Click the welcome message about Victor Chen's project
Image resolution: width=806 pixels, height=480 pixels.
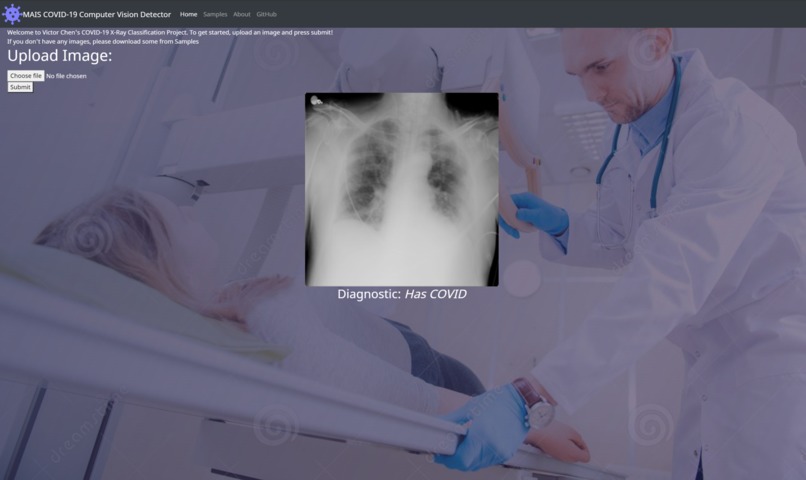[x=170, y=32]
